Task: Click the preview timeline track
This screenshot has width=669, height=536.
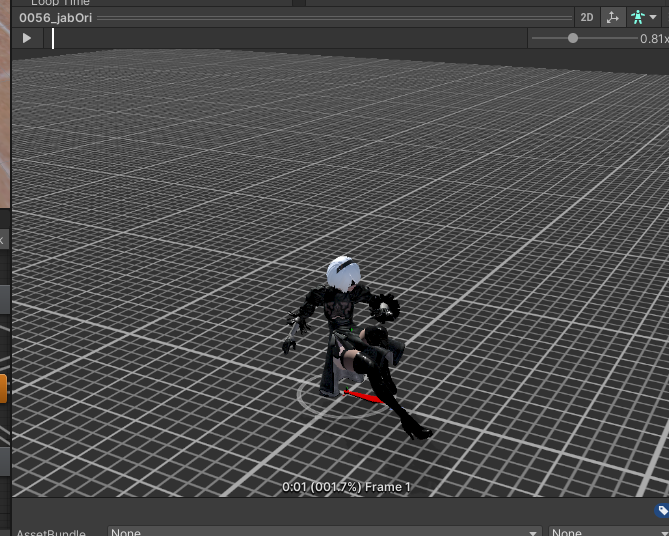Action: pos(285,38)
